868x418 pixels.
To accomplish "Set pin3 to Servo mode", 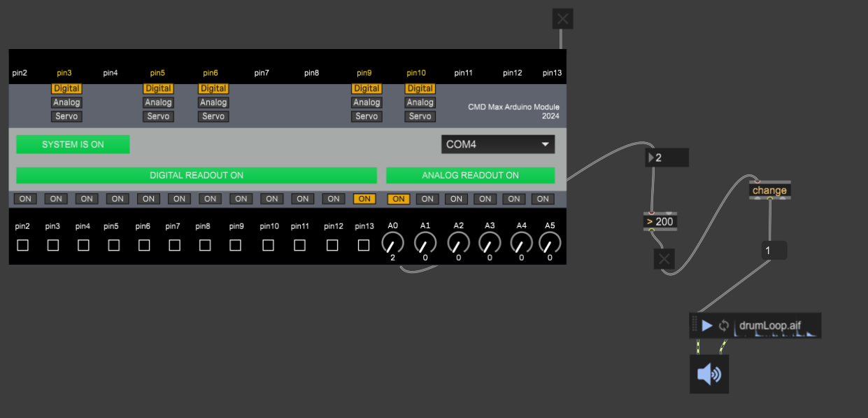I will coord(66,116).
